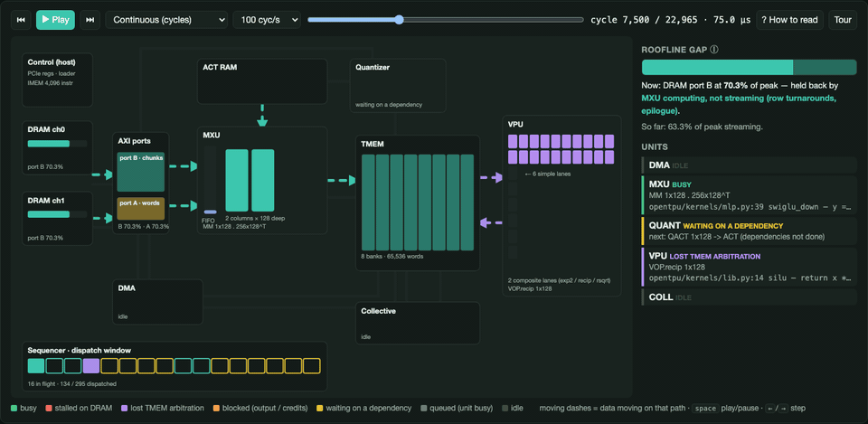Click the first filled sequencer dispatch slot
Viewport: 868px width, 424px height.
point(36,365)
